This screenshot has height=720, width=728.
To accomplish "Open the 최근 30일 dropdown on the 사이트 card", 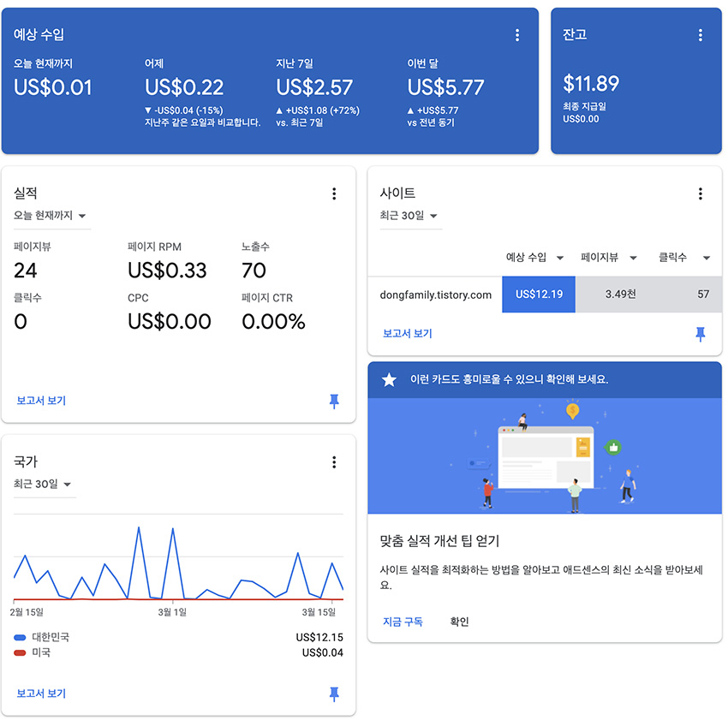I will (x=410, y=217).
